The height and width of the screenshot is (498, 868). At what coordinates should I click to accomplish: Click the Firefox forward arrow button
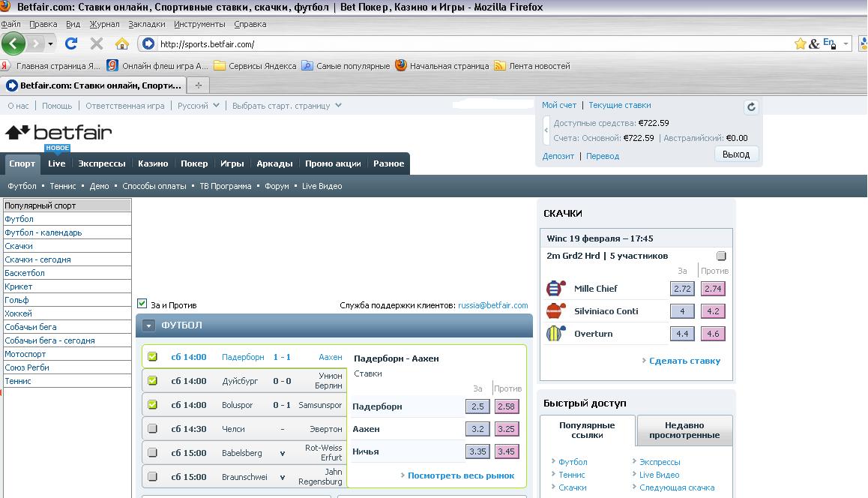(35, 43)
